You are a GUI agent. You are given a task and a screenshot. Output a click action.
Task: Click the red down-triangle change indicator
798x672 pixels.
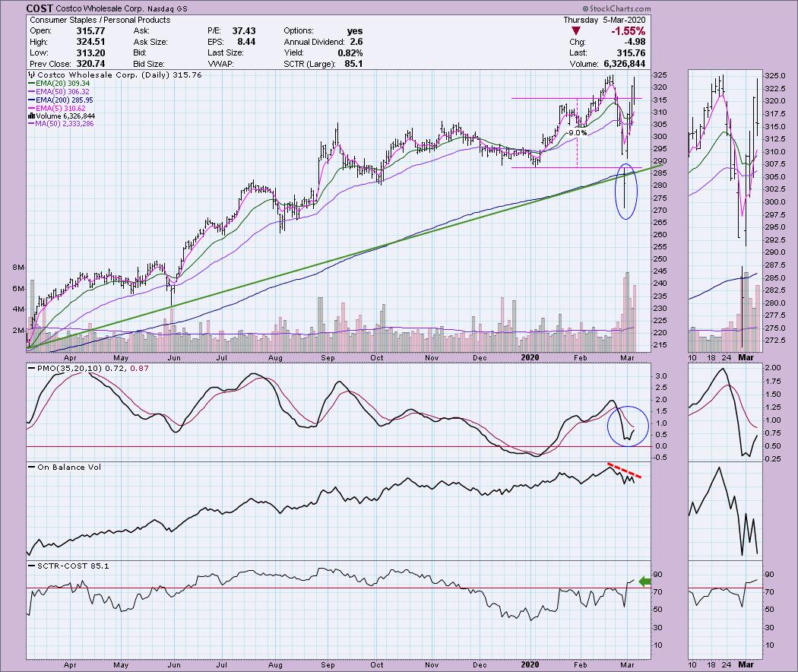tap(575, 31)
